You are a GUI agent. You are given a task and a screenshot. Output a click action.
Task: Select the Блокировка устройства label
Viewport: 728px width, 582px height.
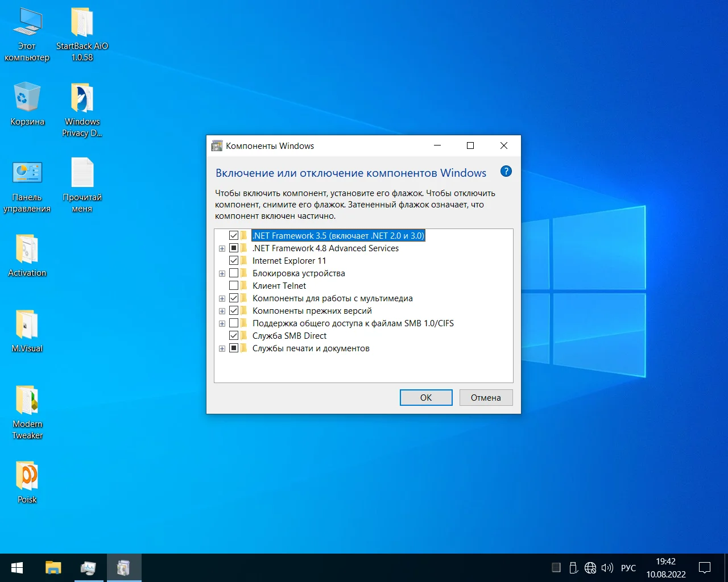[x=299, y=273]
